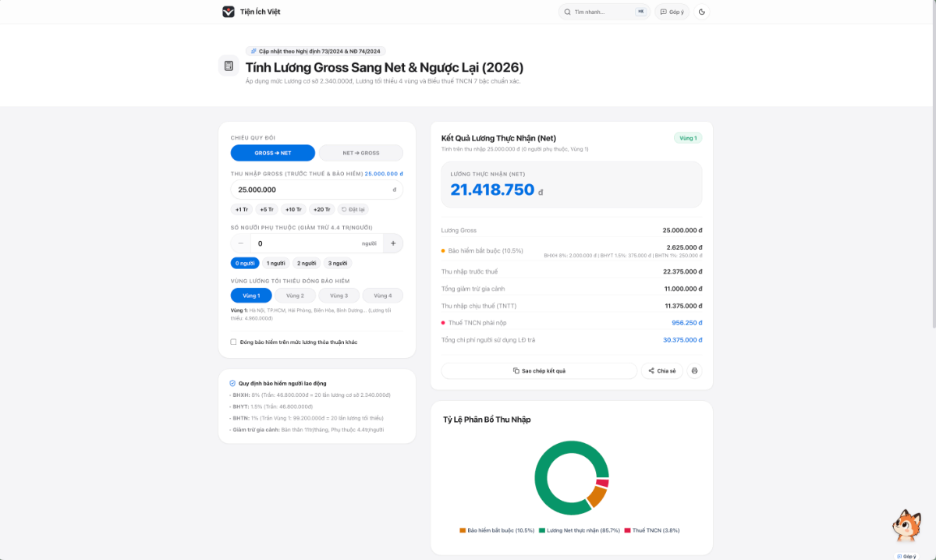Click the ⌘K shortcut badge
Screen dimensions: 936x560
[x=640, y=12]
